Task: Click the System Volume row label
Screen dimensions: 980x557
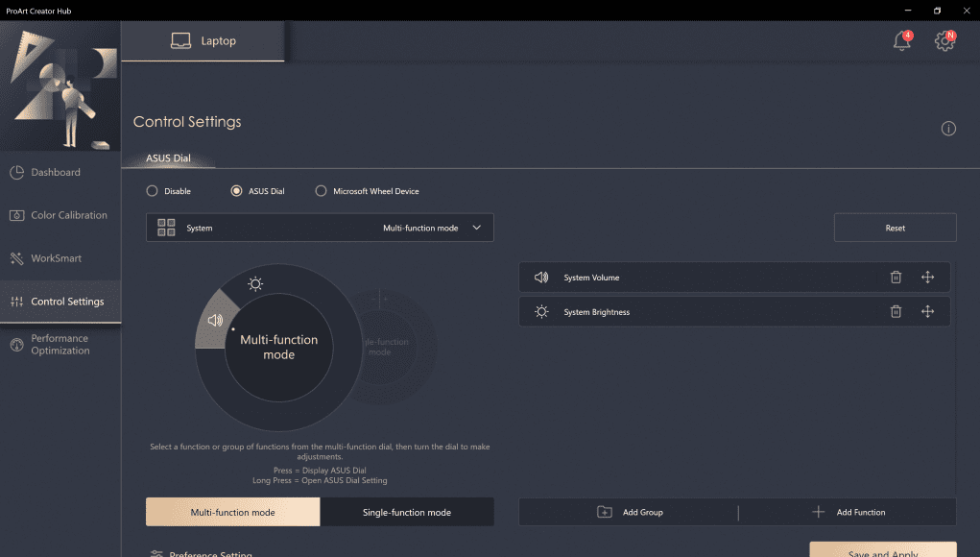Action: click(x=591, y=278)
